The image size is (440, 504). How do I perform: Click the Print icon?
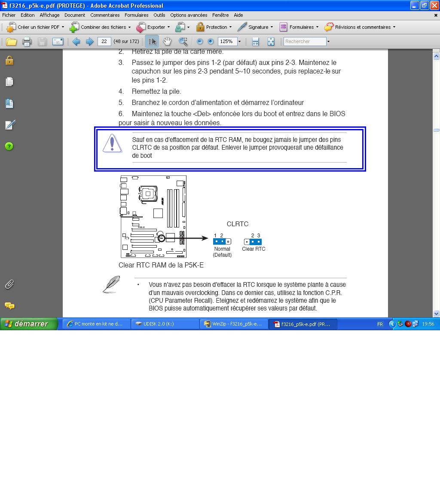coord(27,42)
